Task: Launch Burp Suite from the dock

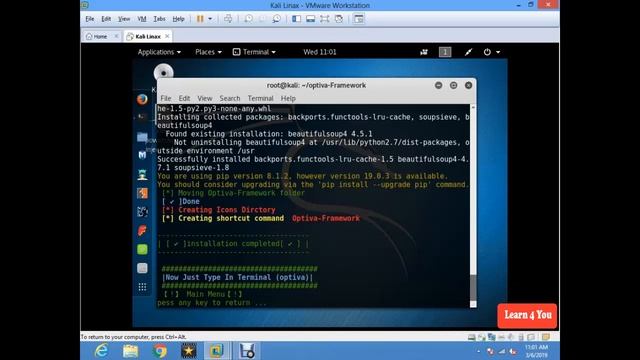Action: pyautogui.click(x=142, y=193)
